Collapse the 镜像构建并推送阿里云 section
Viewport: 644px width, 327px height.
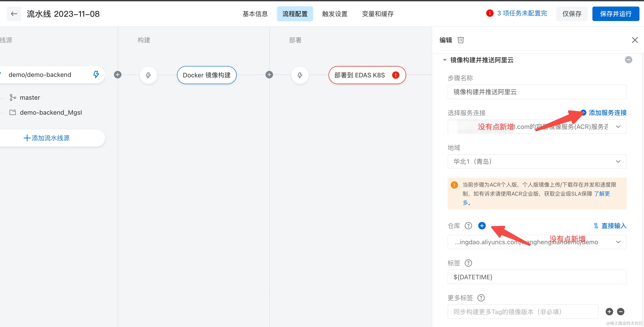pos(445,60)
